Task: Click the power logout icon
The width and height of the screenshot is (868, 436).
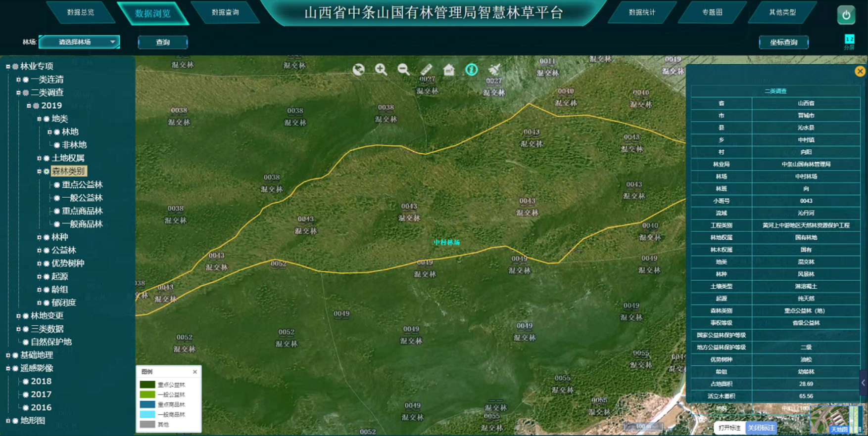Action: click(x=846, y=15)
